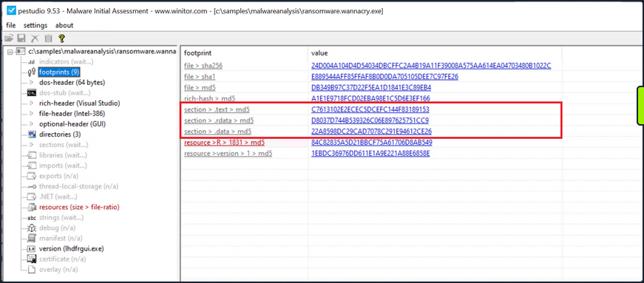Viewport: 644px width, 283px height.
Task: Collapse the root sample file tree node
Action: tap(10, 51)
